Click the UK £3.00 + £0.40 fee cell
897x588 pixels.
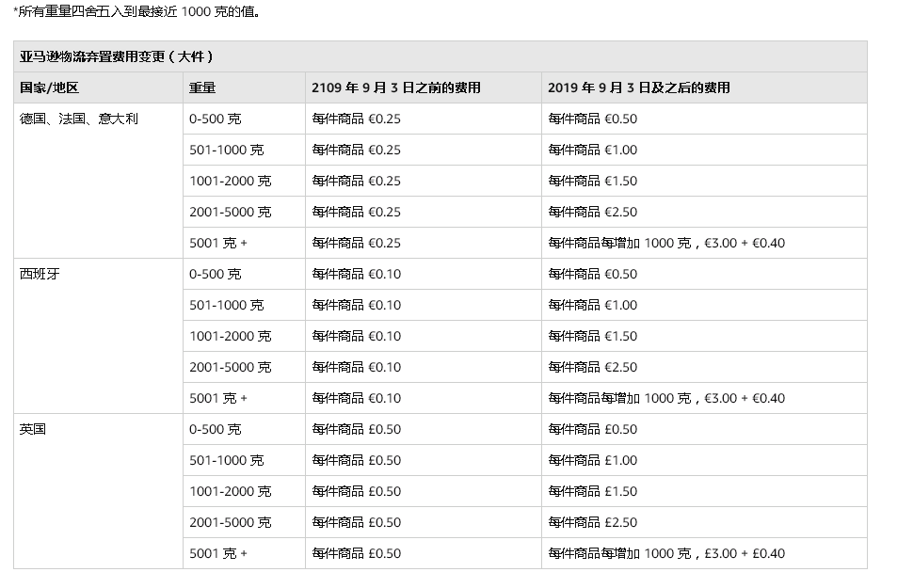(666, 553)
